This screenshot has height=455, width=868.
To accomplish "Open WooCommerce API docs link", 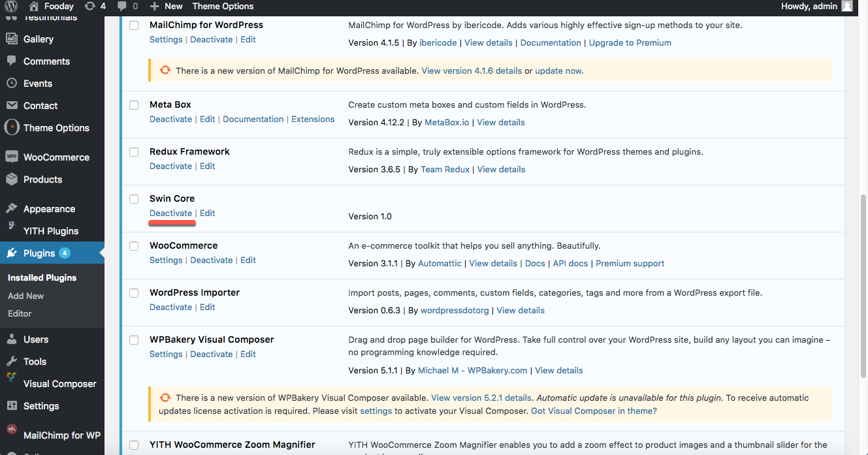I will pyautogui.click(x=570, y=264).
